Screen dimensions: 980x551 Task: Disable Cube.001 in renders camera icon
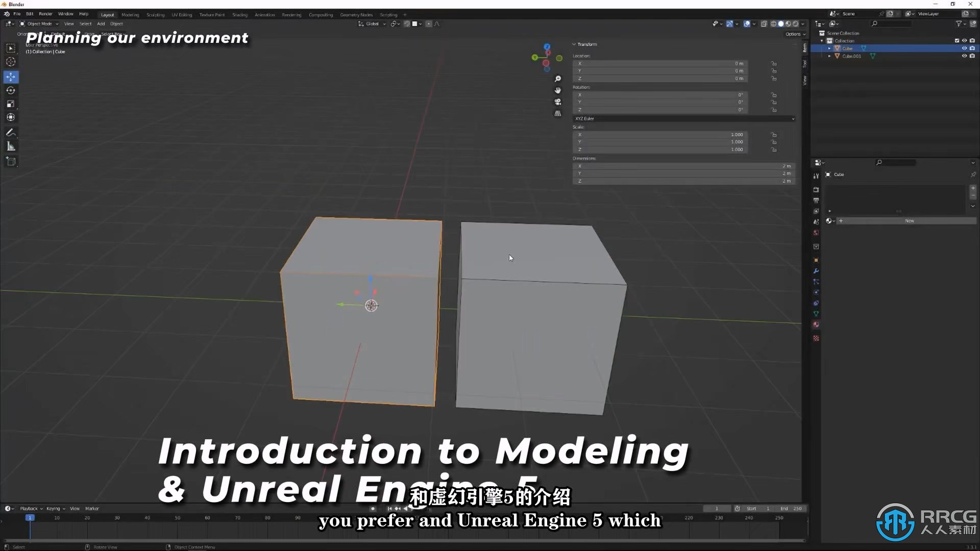tap(972, 56)
